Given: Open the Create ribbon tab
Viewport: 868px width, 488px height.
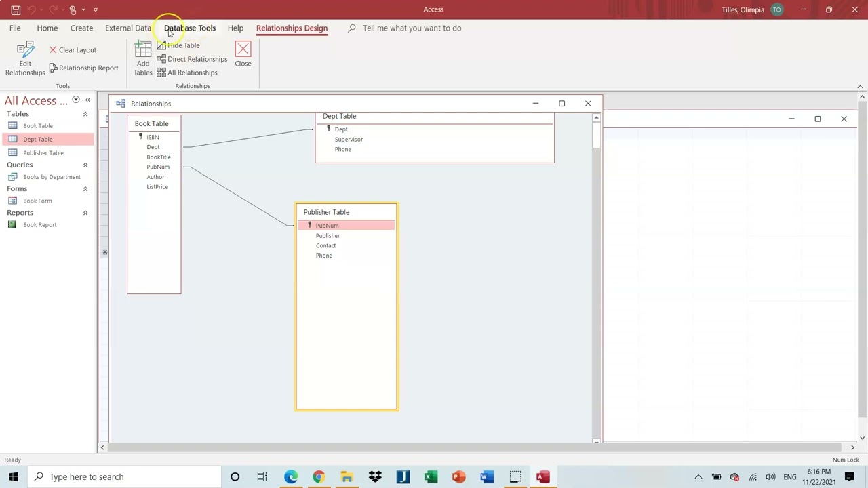Looking at the screenshot, I should point(81,28).
